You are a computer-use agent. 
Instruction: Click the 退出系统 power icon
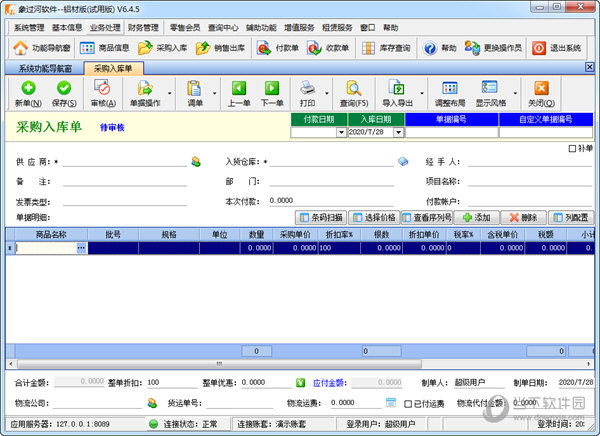(x=539, y=48)
